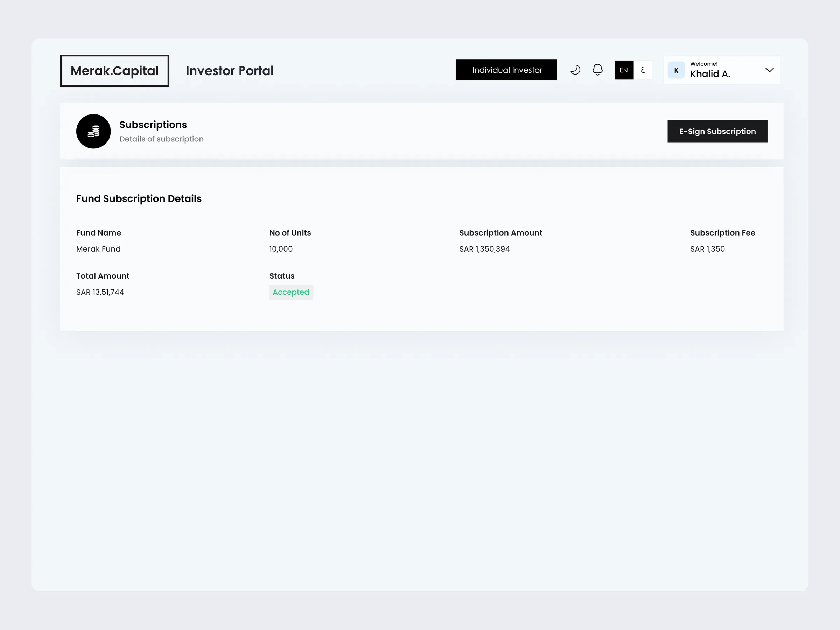Click the K avatar badge

click(x=676, y=70)
